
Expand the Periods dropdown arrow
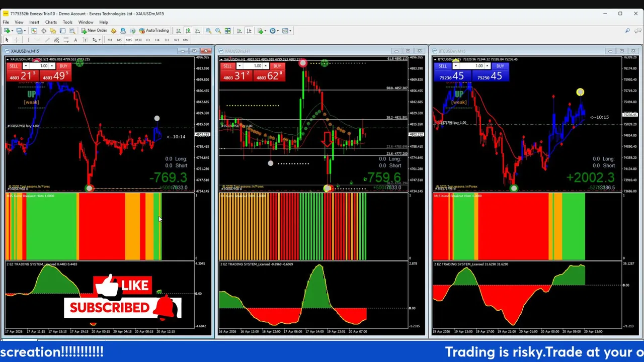click(278, 31)
